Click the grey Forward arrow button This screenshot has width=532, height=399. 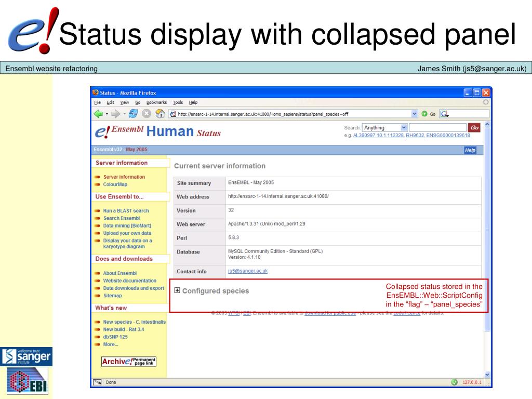(116, 114)
